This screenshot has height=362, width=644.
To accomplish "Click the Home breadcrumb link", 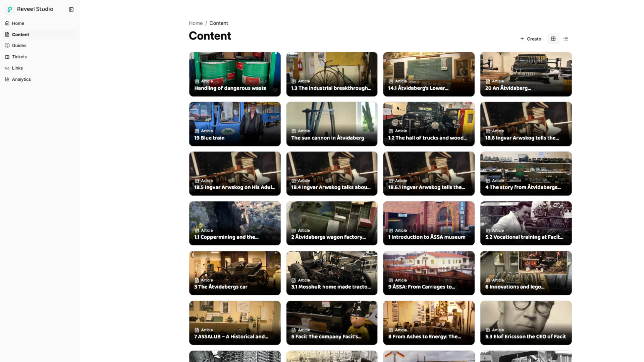I will tap(196, 23).
